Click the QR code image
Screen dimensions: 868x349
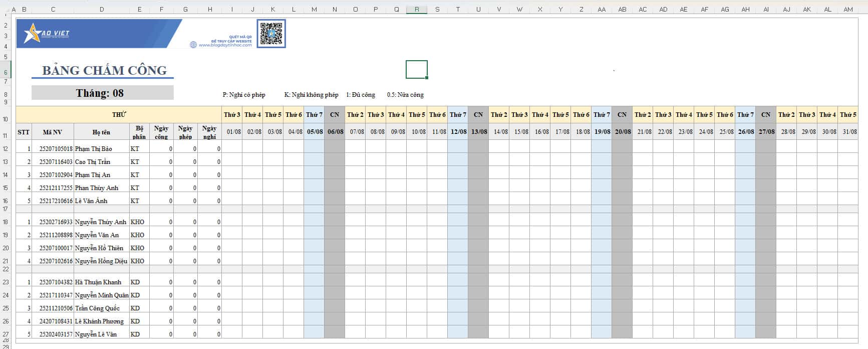[271, 34]
